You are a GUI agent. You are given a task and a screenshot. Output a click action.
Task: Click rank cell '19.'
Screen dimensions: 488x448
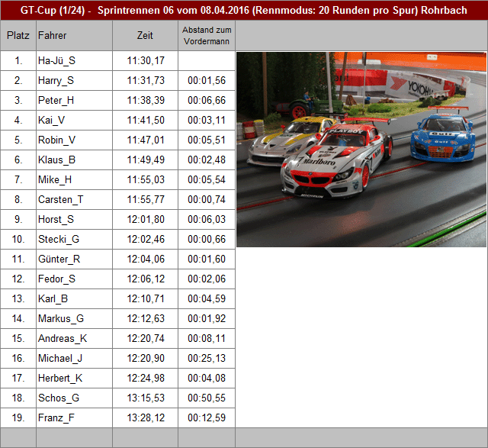coord(18,417)
